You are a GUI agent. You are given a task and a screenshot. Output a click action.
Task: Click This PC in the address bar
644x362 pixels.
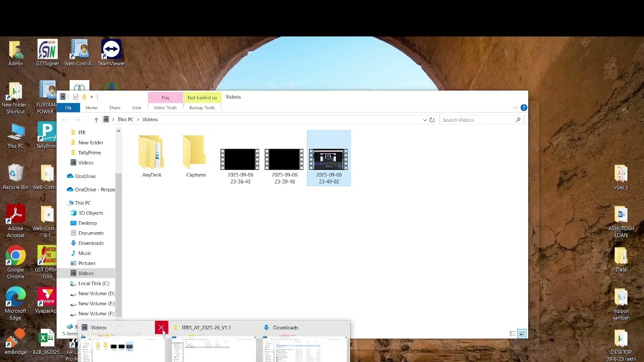tap(125, 120)
